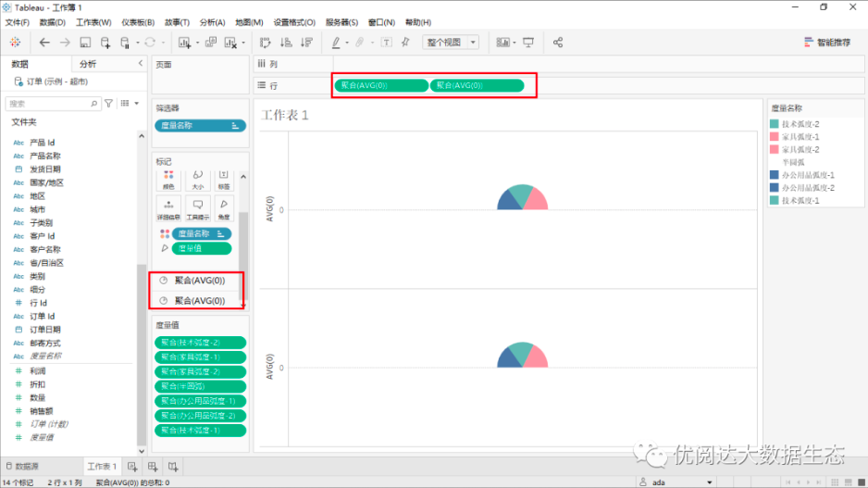Viewport: 868px width, 488px height.
Task: Click the share icon in toolbar
Action: (x=558, y=43)
